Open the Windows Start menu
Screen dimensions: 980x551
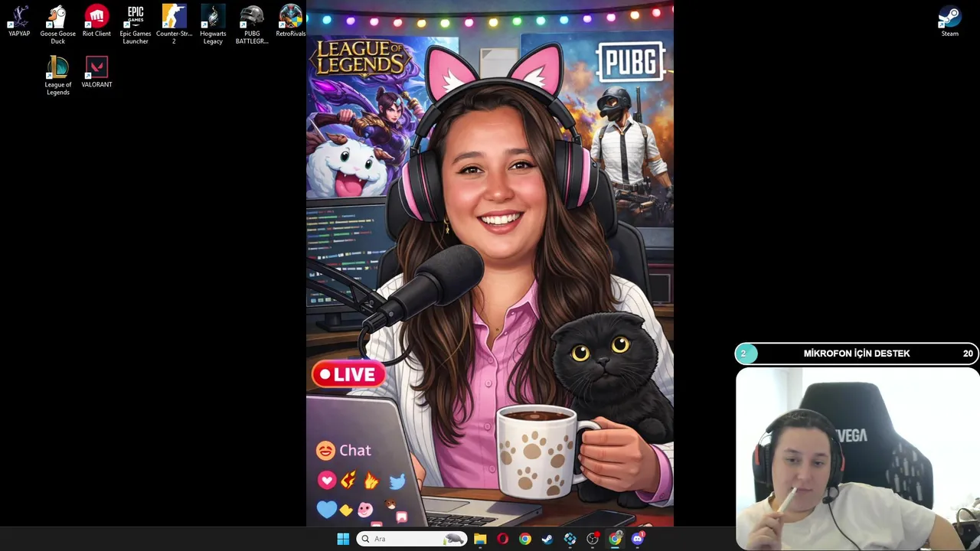coord(343,539)
